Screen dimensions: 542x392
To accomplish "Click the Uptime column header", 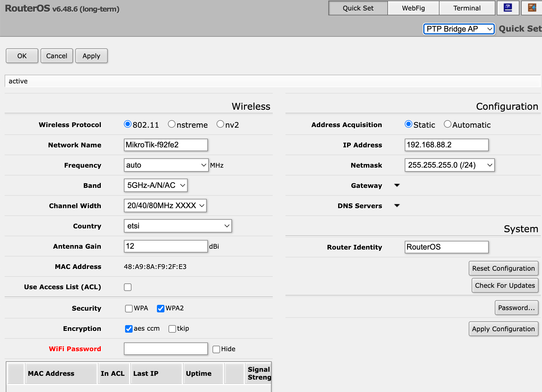I will (203, 373).
